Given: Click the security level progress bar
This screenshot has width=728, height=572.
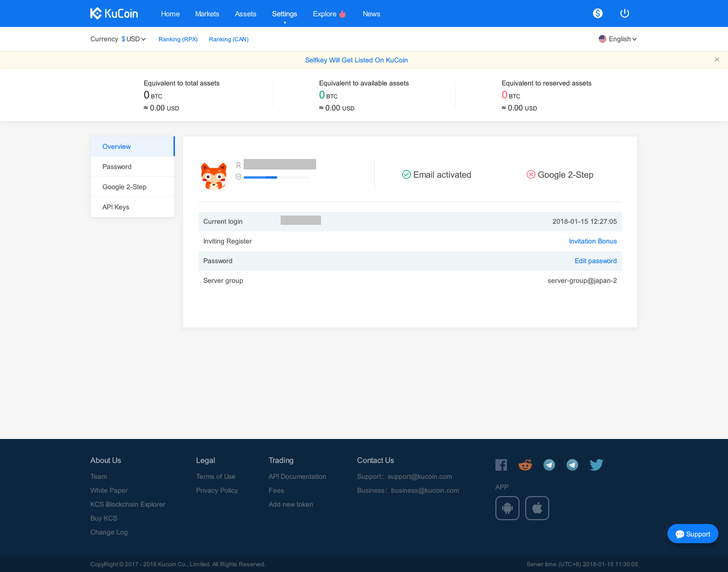Looking at the screenshot, I should click(x=277, y=177).
